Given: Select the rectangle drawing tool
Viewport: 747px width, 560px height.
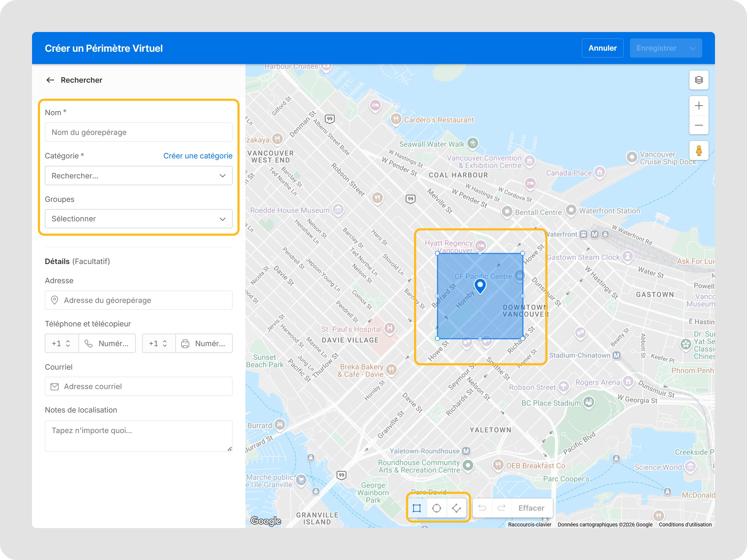Looking at the screenshot, I should point(417,508).
